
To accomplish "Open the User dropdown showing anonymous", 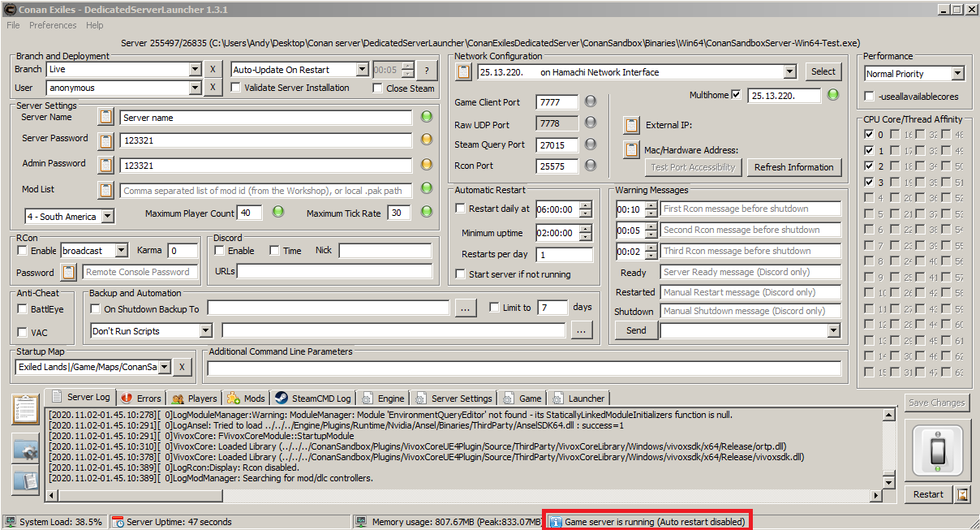I will 195,88.
